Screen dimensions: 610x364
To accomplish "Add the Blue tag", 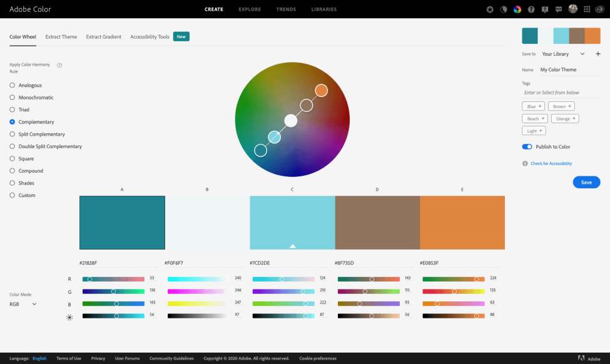I will 534,106.
